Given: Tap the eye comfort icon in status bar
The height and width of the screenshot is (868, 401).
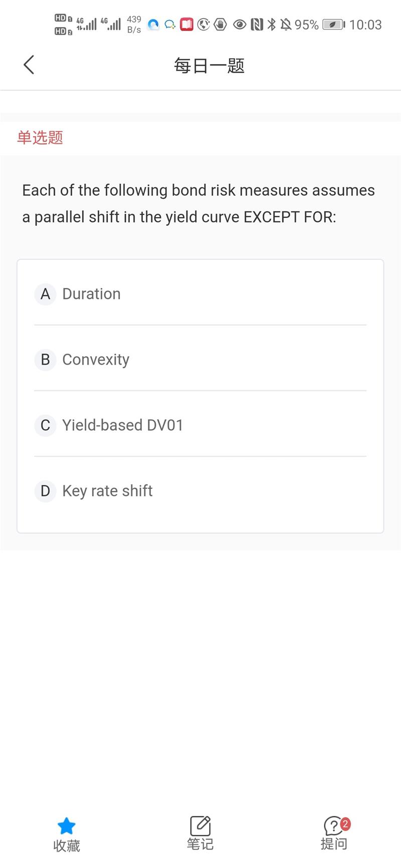Looking at the screenshot, I should point(240,24).
